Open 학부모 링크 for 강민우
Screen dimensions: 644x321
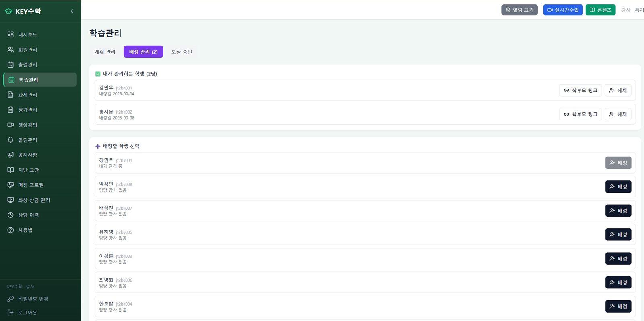coord(580,90)
